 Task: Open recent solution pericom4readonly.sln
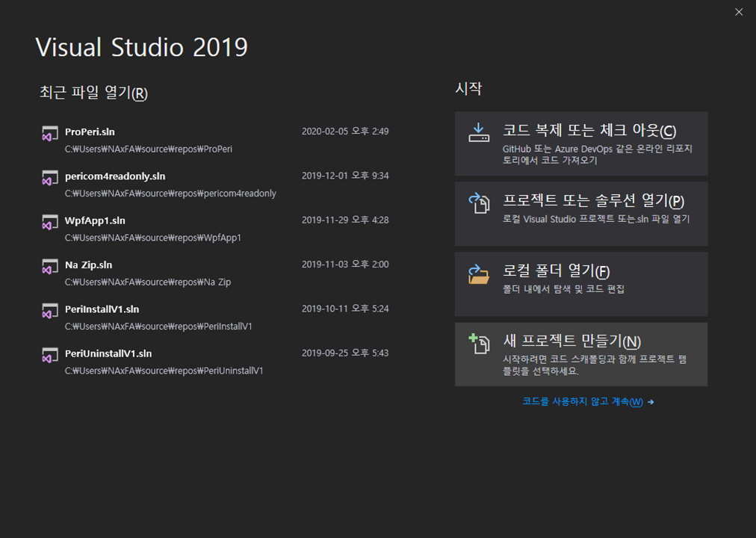tap(215, 184)
